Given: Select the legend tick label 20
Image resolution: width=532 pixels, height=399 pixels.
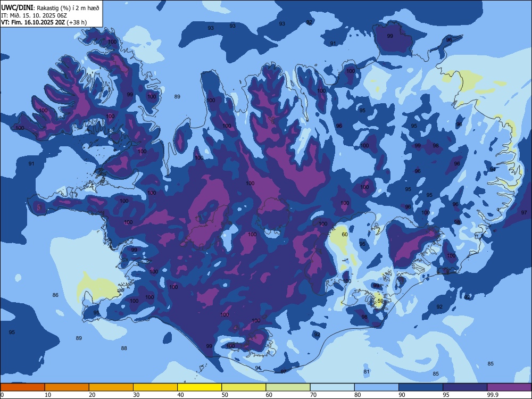Looking at the screenshot, I should pyautogui.click(x=92, y=395).
